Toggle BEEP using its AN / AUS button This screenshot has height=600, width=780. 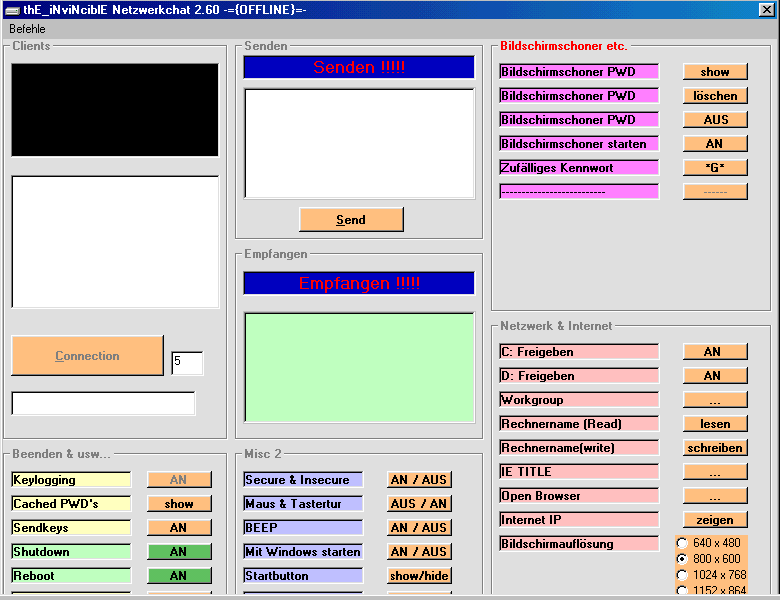click(x=419, y=528)
